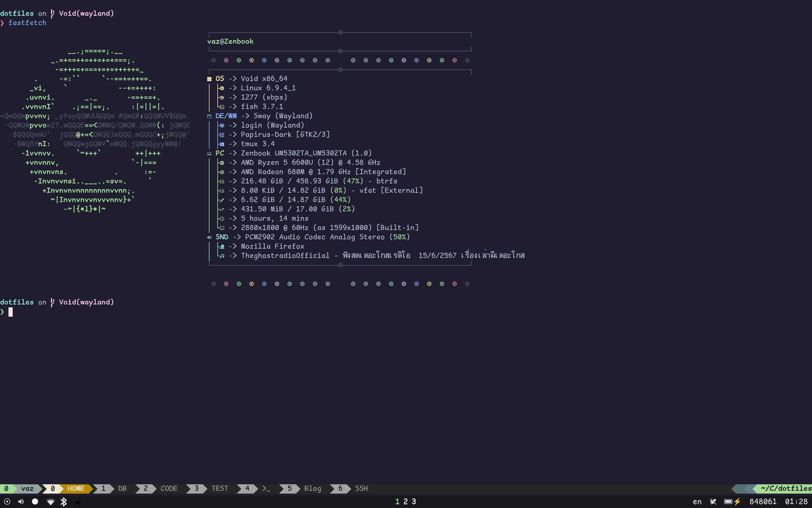The height and width of the screenshot is (508, 812).
Task: Switch to sway workspace 3
Action: coord(414,501)
